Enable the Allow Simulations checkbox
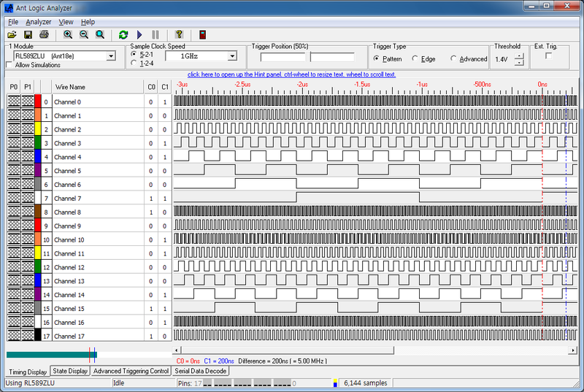The image size is (584, 392). click(9, 65)
